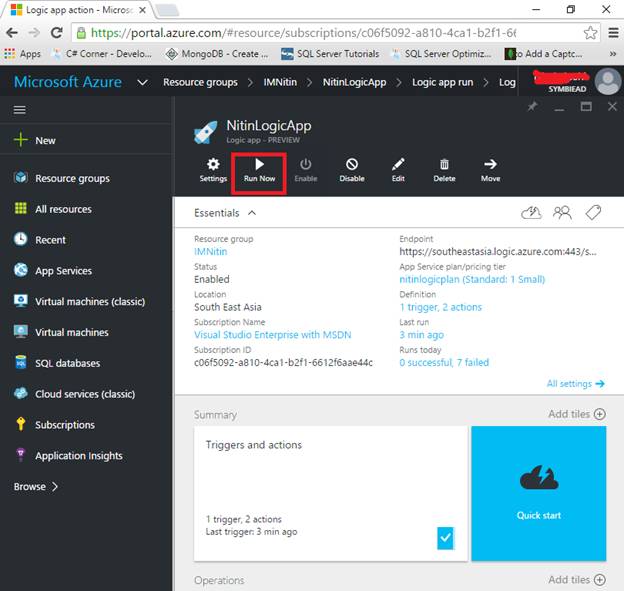The image size is (624, 591).
Task: Open the quick start cloud icon in Essentials
Action: (x=531, y=213)
